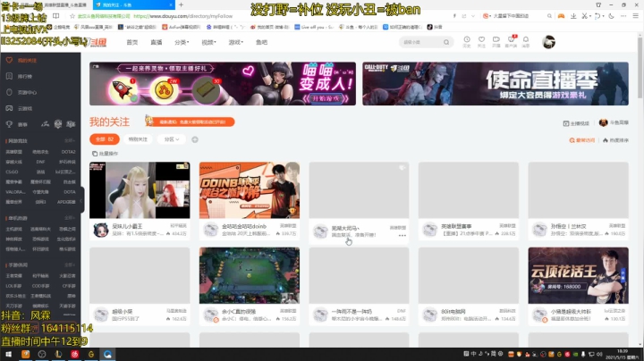Open the DNF category in sidebar
Image resolution: width=644 pixels, height=361 pixels.
40,162
